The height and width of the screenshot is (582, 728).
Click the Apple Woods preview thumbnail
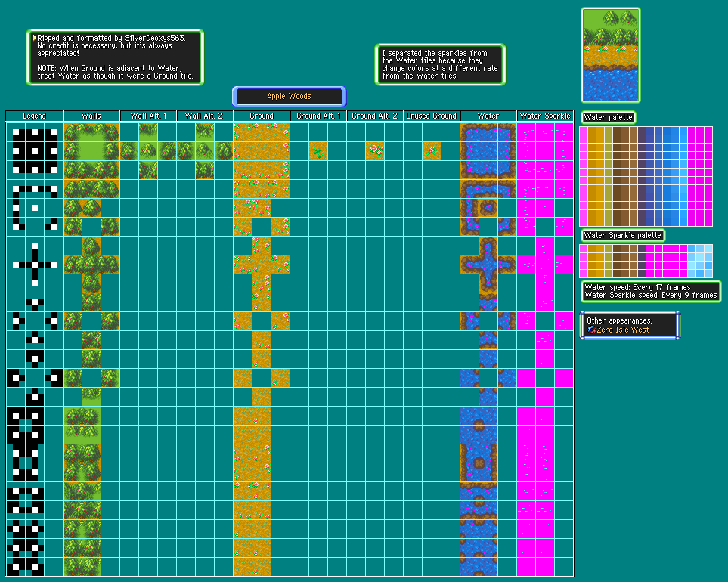pyautogui.click(x=611, y=55)
